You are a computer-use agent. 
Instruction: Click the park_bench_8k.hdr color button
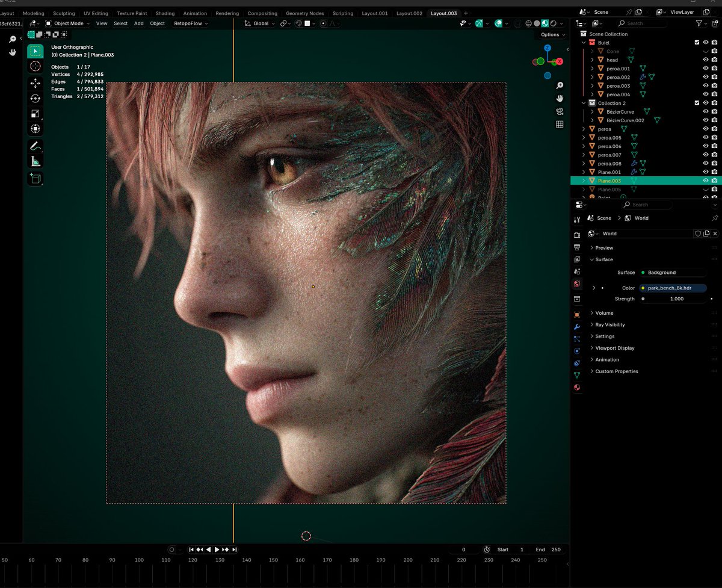click(673, 288)
